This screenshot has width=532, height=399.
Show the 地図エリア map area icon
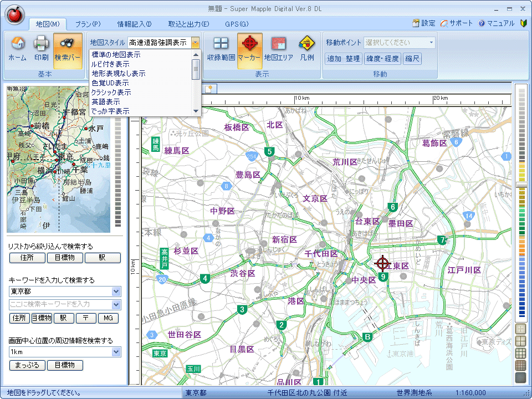click(x=279, y=49)
